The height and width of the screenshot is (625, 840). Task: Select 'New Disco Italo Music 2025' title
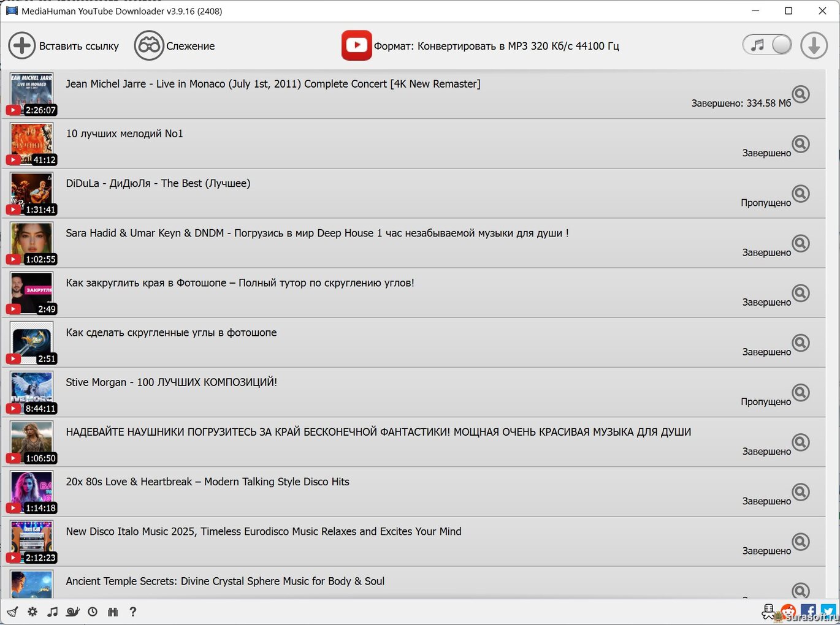264,531
